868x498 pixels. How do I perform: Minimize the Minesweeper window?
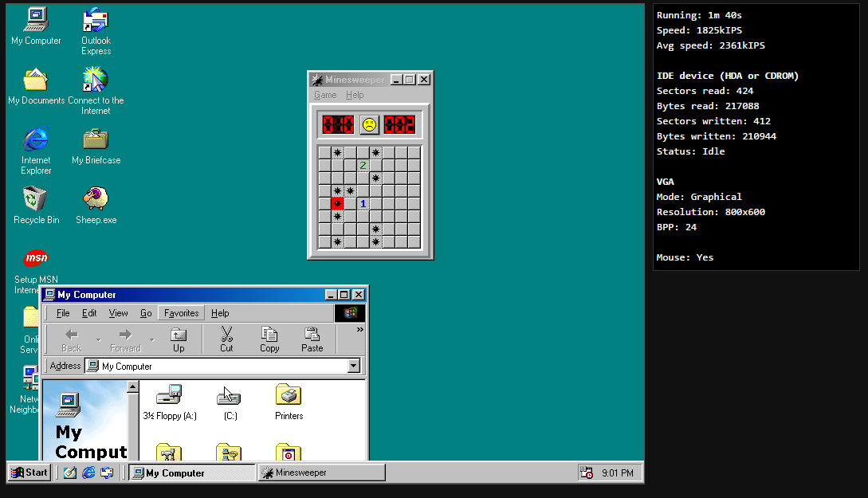click(x=396, y=80)
